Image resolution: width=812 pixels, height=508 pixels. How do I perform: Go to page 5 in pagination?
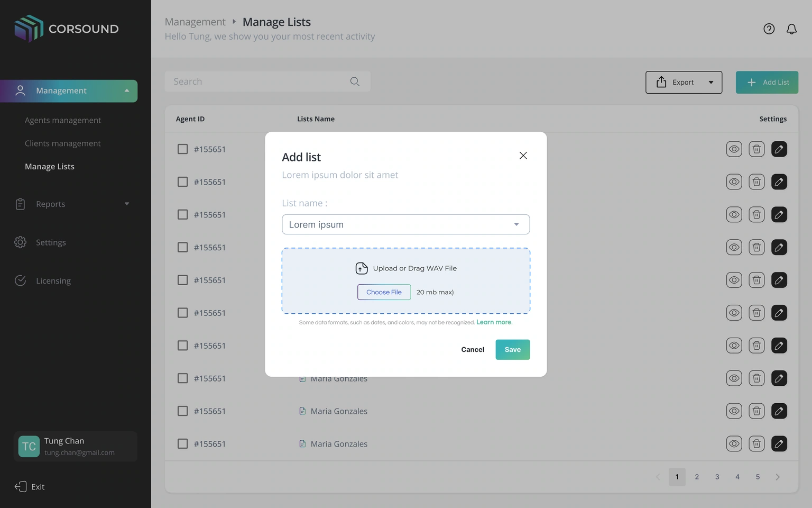(758, 477)
